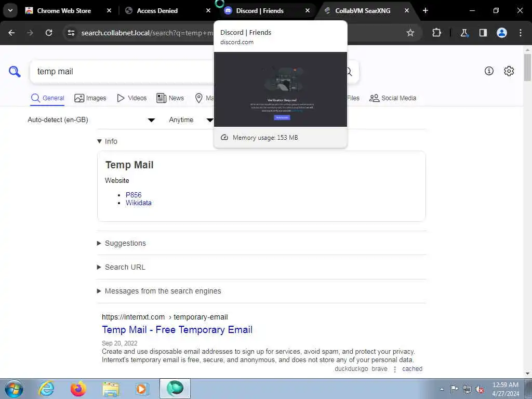The height and width of the screenshot is (399, 532).
Task: Open site information icon in address bar
Action: tap(71, 33)
